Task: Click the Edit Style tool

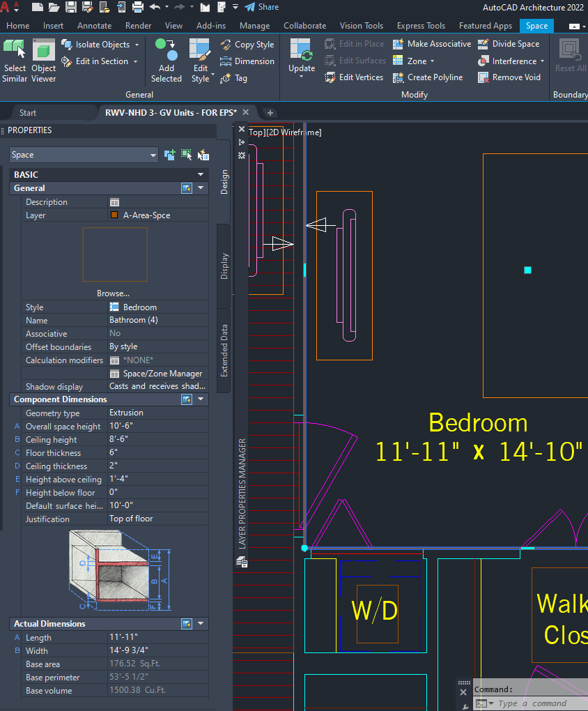Action: coord(201,61)
